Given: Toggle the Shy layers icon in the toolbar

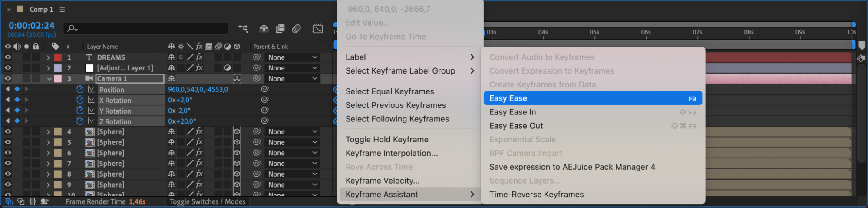Looking at the screenshot, I should coord(264,29).
